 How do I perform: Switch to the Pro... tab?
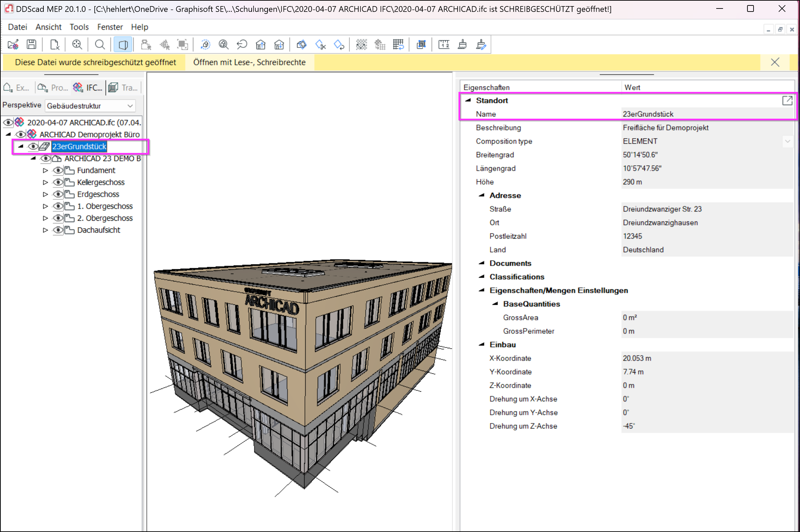point(53,87)
